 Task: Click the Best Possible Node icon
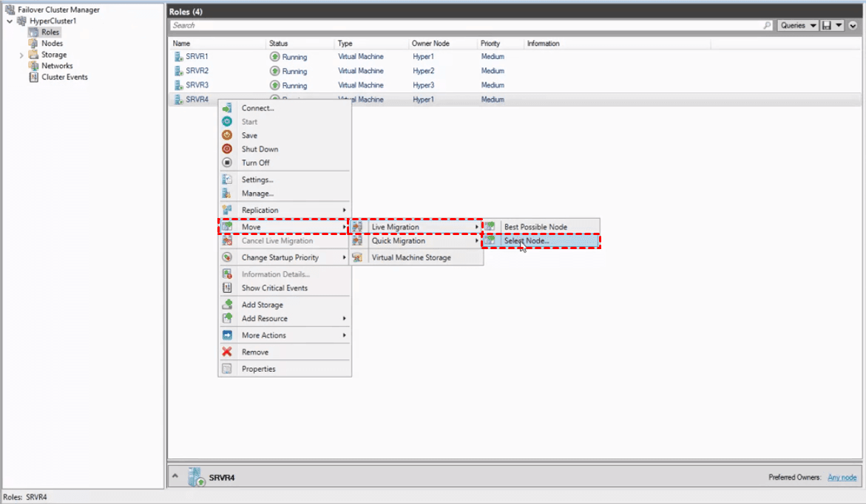pos(490,227)
